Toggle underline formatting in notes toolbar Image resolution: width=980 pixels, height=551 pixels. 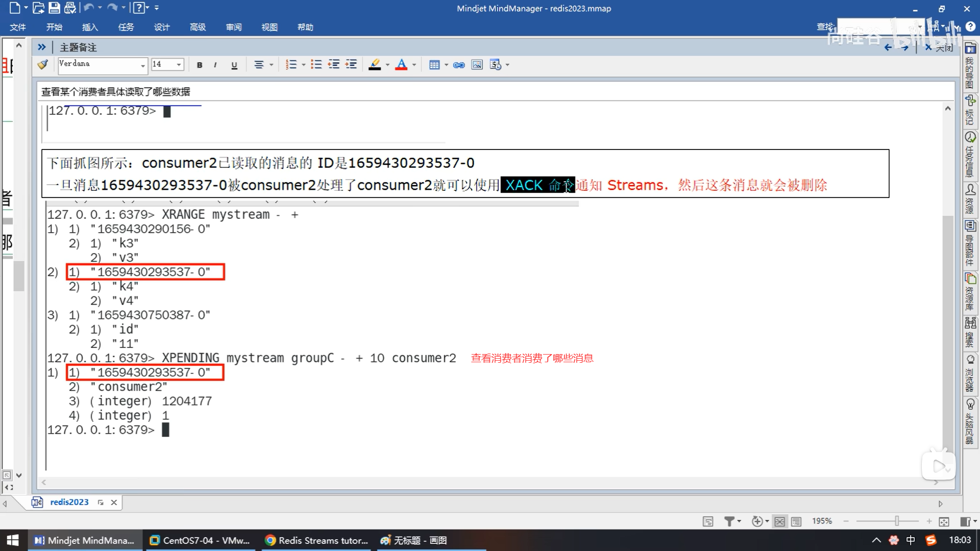coord(234,65)
